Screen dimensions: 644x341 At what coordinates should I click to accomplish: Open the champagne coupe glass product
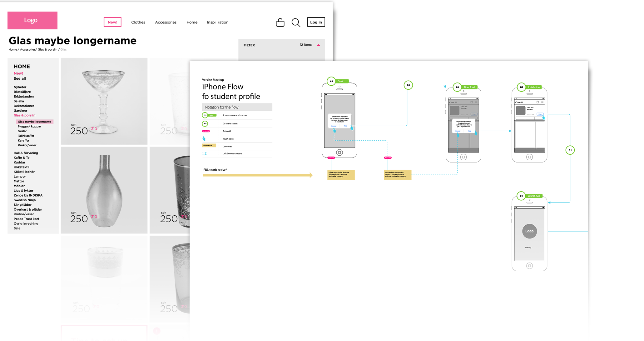click(104, 101)
